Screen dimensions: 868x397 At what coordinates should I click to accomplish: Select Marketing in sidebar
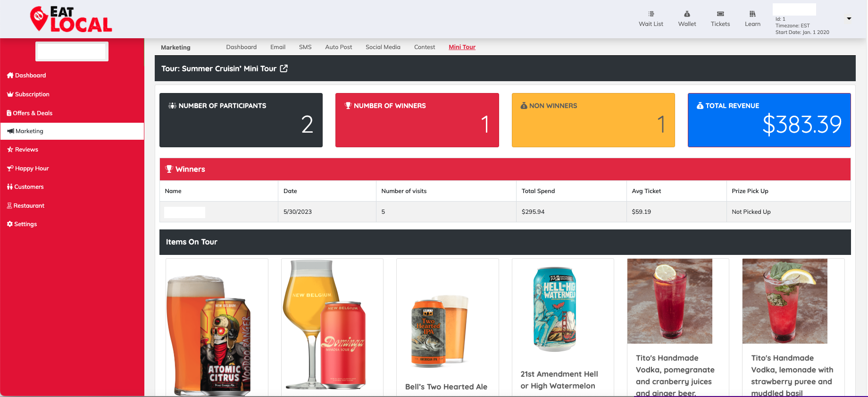[72, 131]
